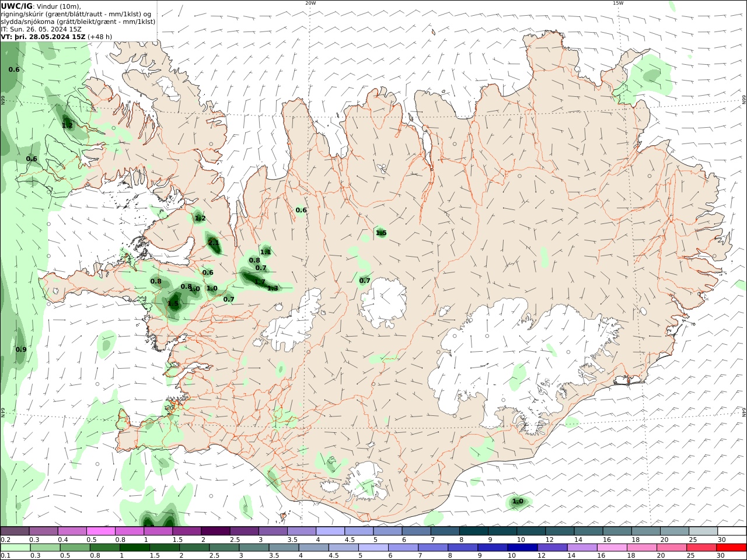Click the initial time 'IT: Sun. 26. 05. 2024 15Z'
The image size is (747, 560).
click(x=41, y=29)
